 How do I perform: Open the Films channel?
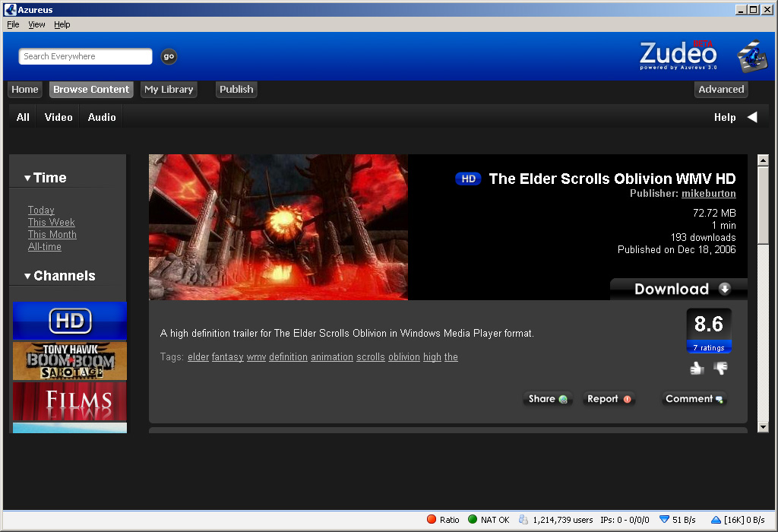click(x=70, y=401)
